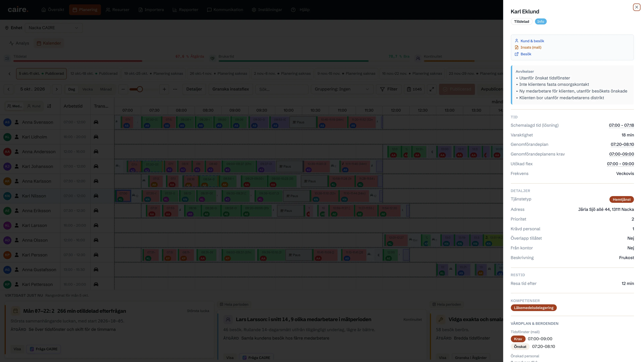Click the Fråga CAIRE button in the 266 min card

click(x=44, y=349)
